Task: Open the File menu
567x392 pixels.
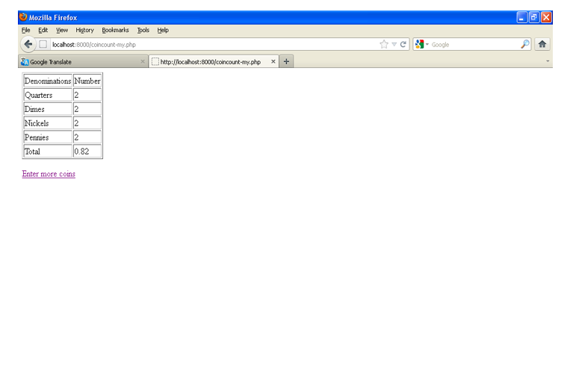Action: (25, 30)
